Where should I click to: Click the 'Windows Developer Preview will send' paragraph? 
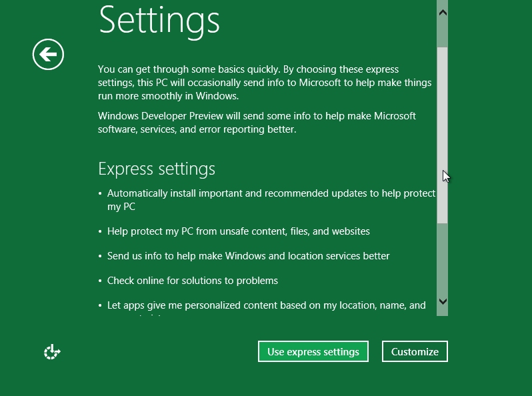click(257, 123)
